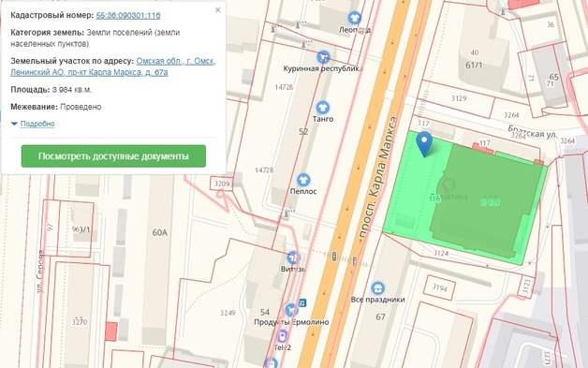Open the Леопард shop icon

click(x=354, y=18)
